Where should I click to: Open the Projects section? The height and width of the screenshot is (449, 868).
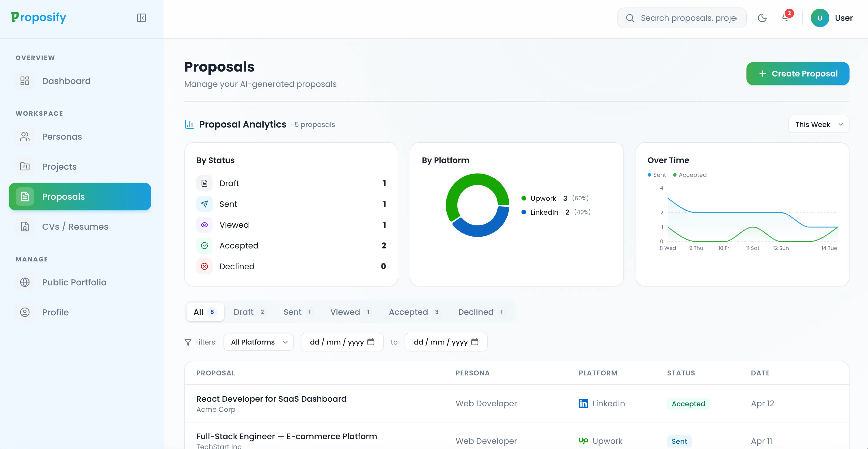tap(80, 166)
